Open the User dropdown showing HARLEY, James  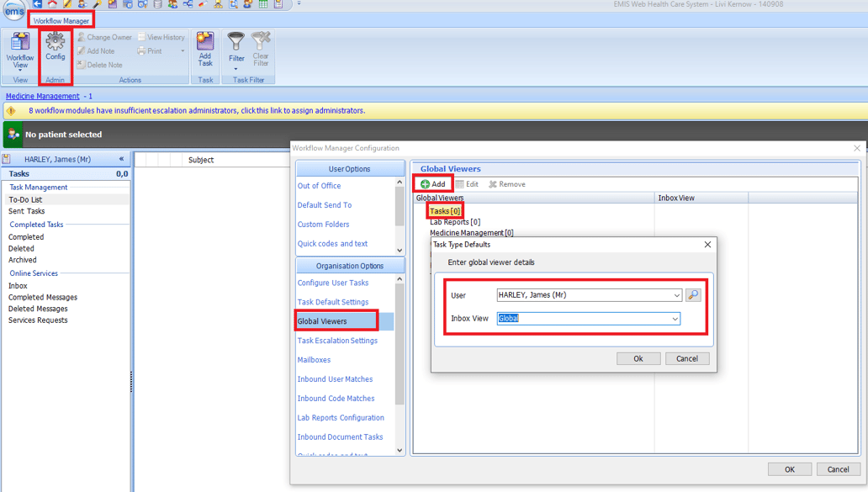678,294
